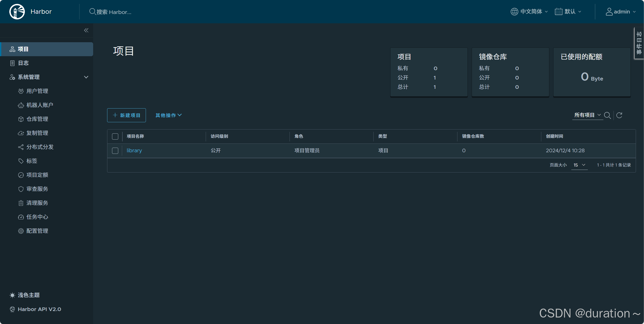
Task: Click the magnifier icon next to 所有项目
Action: 607,115
